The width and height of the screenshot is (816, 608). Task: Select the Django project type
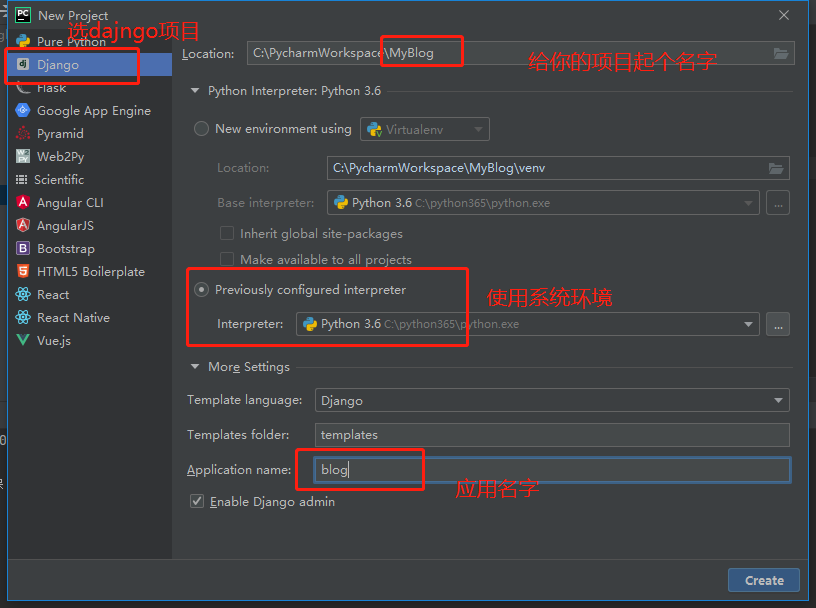90,65
